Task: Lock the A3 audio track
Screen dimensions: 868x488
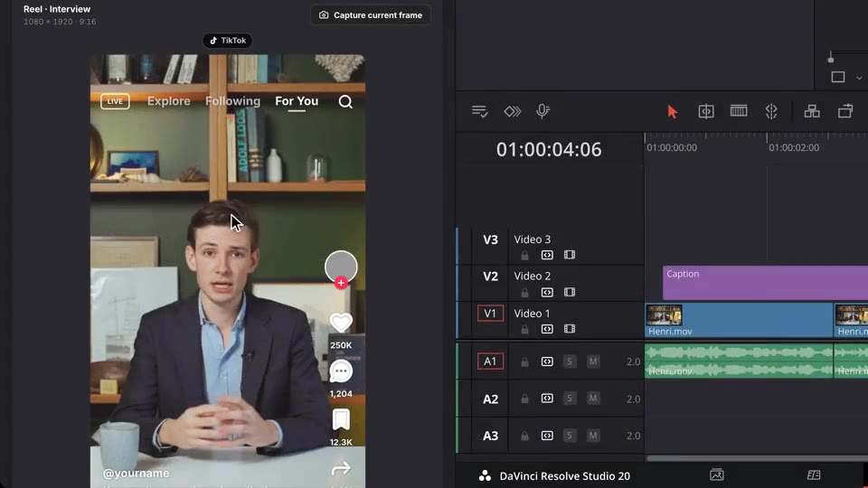Action: 524,436
